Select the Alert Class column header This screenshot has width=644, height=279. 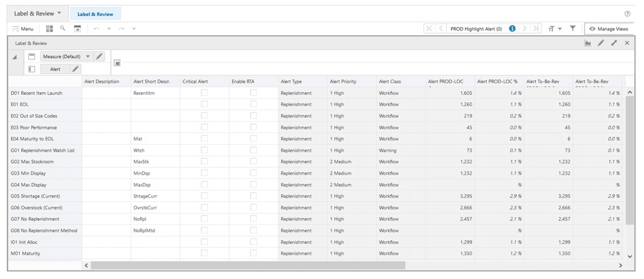(x=401, y=81)
